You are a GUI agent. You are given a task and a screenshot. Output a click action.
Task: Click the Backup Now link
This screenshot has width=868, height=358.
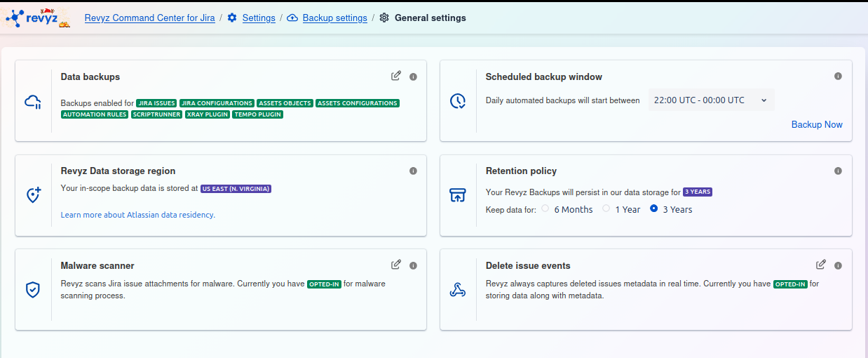click(817, 124)
